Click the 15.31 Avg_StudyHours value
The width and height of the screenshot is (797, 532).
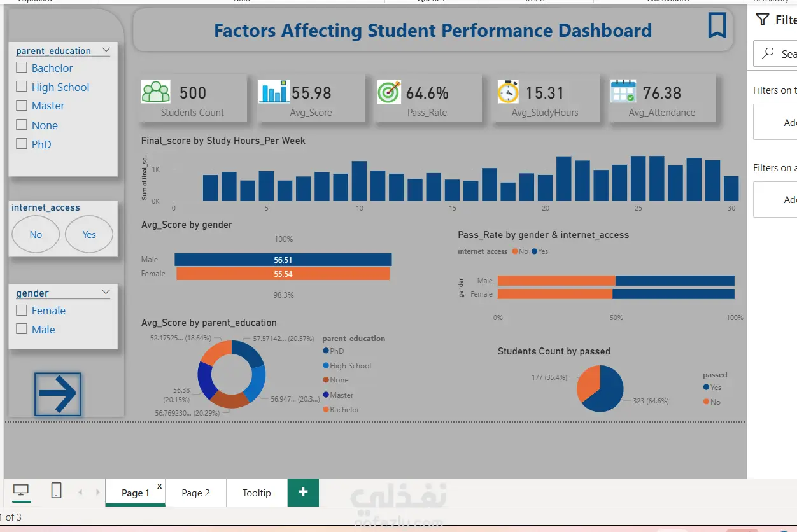tap(544, 93)
